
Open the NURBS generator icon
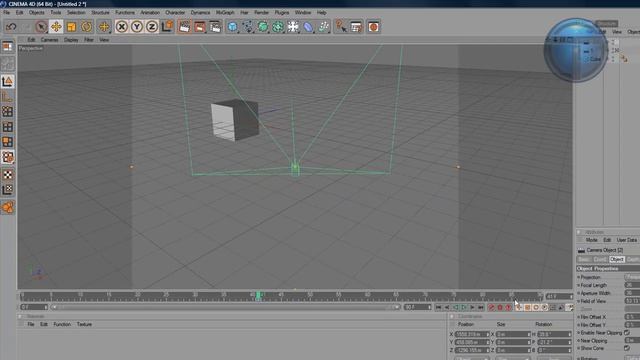[263, 27]
